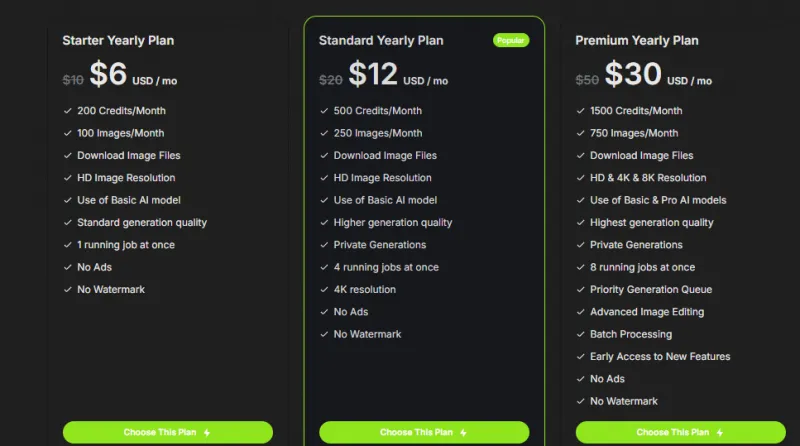The width and height of the screenshot is (800, 446).
Task: Click checkmark beside Standard Private Generations
Action: click(x=324, y=245)
